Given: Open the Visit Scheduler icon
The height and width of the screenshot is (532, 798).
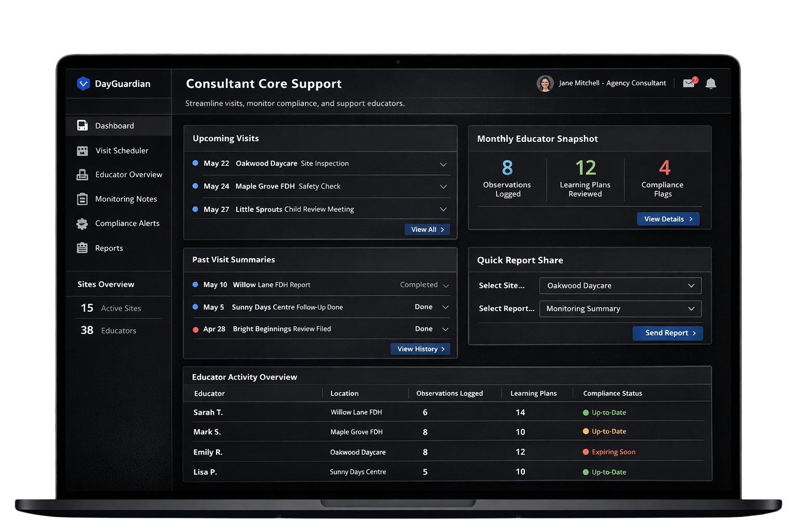Looking at the screenshot, I should 83,150.
